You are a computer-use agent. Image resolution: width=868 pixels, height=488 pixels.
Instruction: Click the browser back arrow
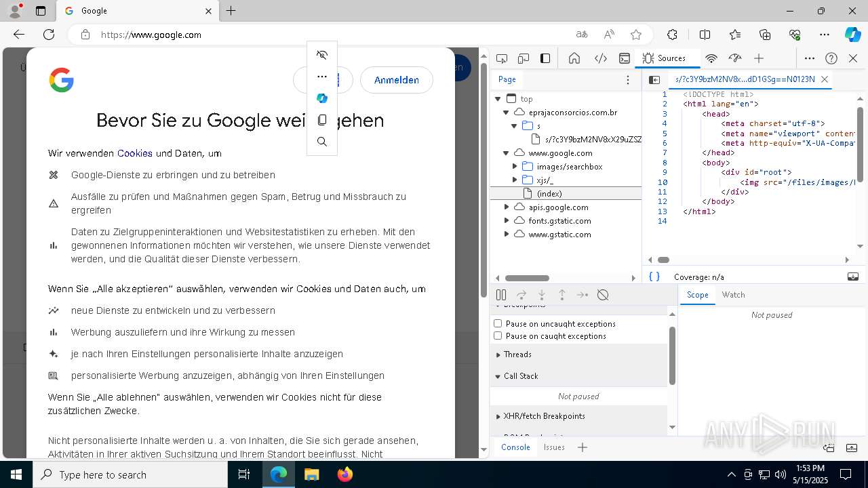pos(19,35)
